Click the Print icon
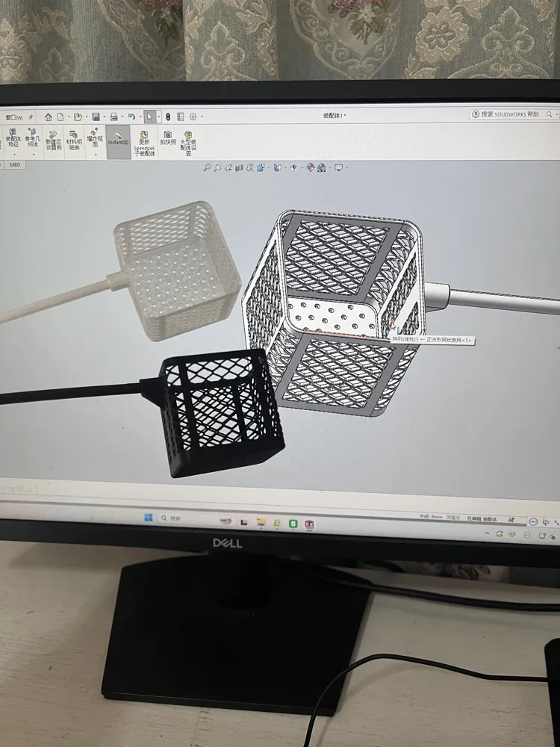Image resolution: width=560 pixels, height=747 pixels. 113,117
